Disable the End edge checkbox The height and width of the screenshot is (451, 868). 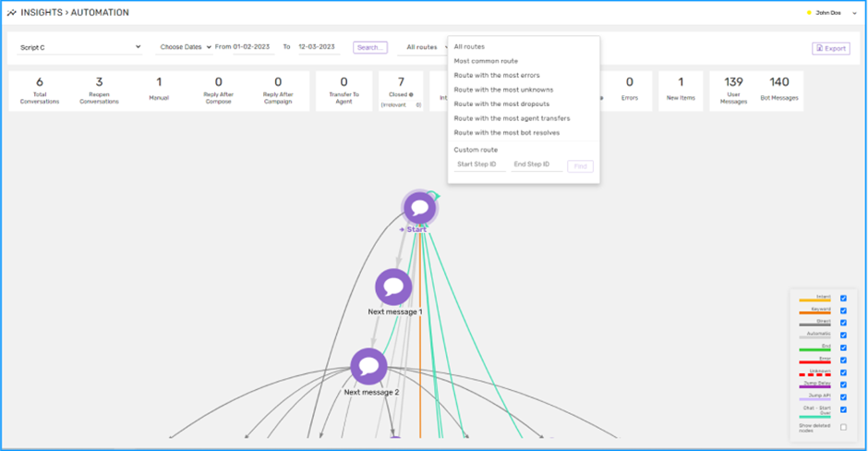843,347
